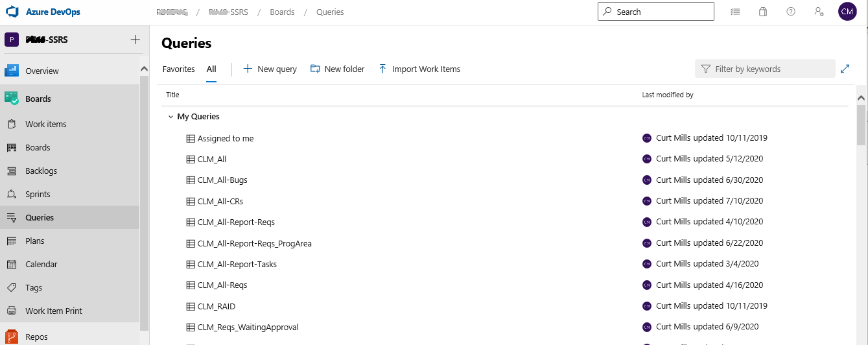Click the Boards breadcrumb link
The image size is (868, 345).
tap(282, 12)
